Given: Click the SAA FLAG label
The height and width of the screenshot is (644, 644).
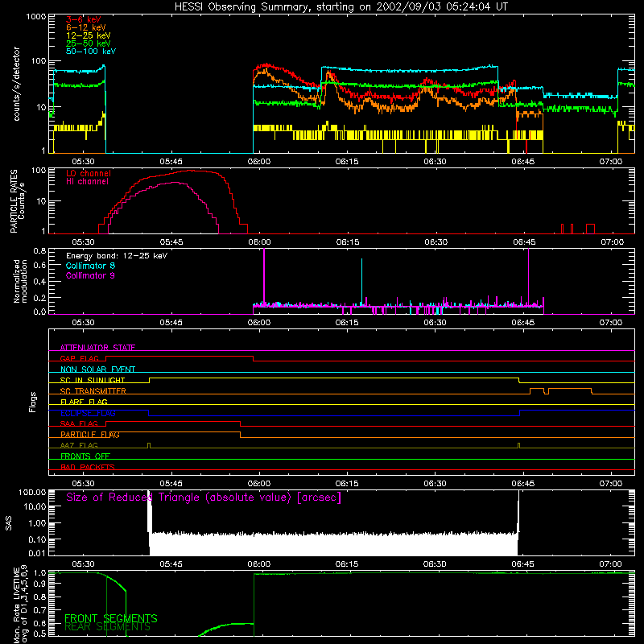Looking at the screenshot, I should coord(79,423).
